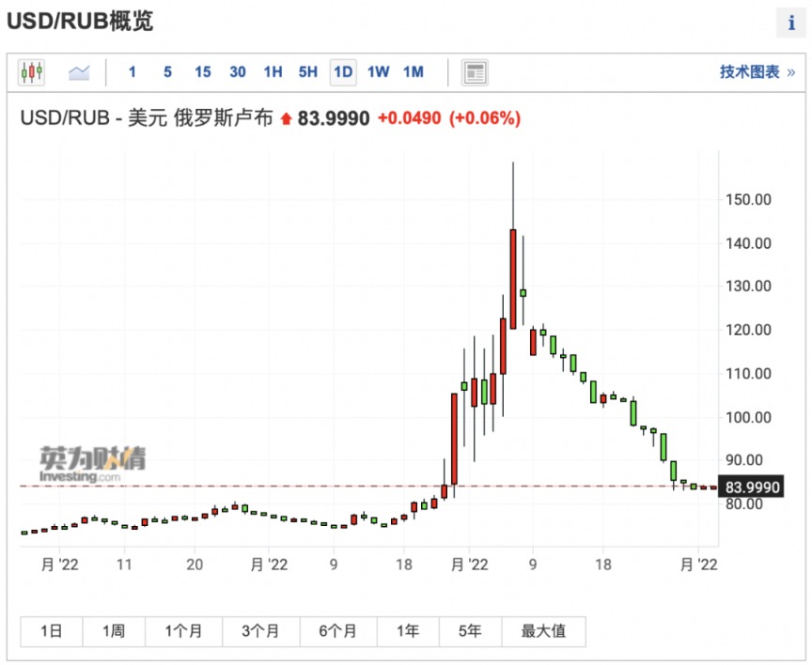This screenshot has height=665, width=812.
Task: Select the 30-minute interval
Action: [x=237, y=71]
